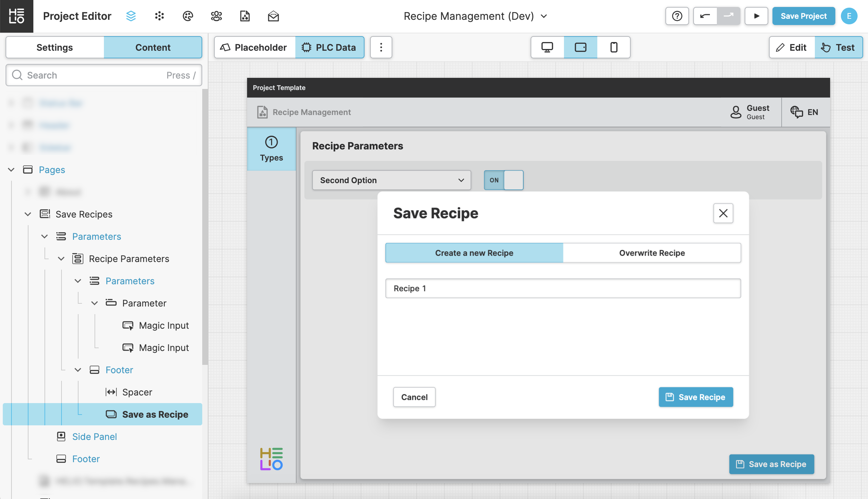Select the desktop monitor view icon
The height and width of the screenshot is (499, 868).
click(x=547, y=47)
